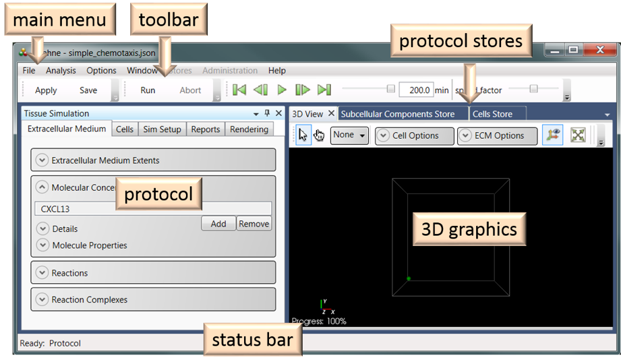Jump to the first simulation frame
The image size is (621, 364).
click(x=239, y=90)
